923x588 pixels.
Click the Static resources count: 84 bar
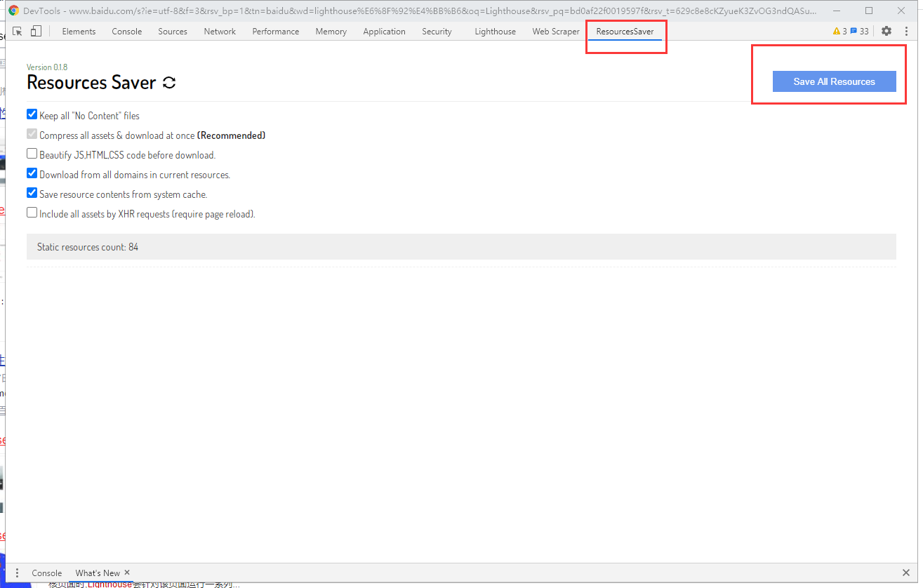[461, 247]
